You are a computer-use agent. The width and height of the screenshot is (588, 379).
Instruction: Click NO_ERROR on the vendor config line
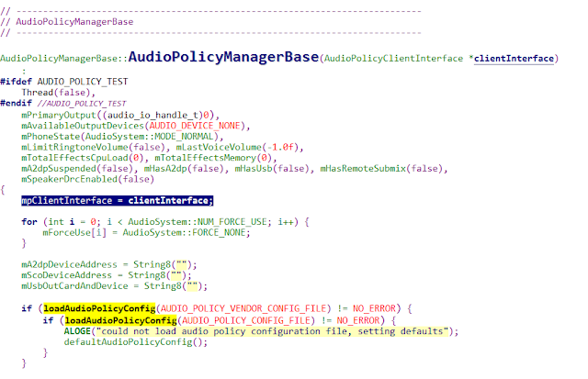click(374, 308)
